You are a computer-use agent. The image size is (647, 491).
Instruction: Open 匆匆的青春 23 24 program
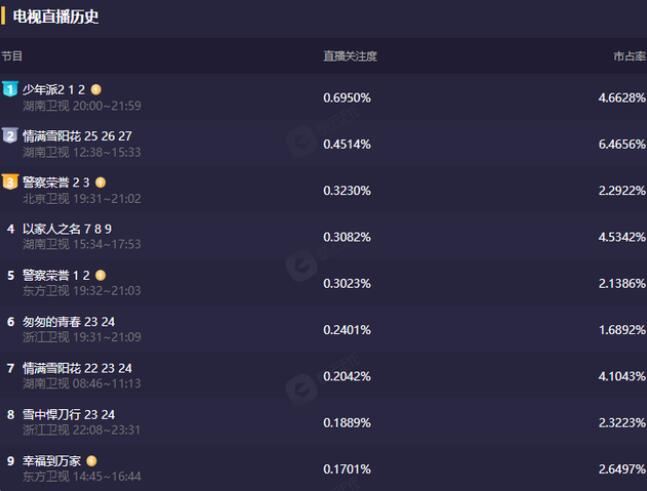pos(68,322)
